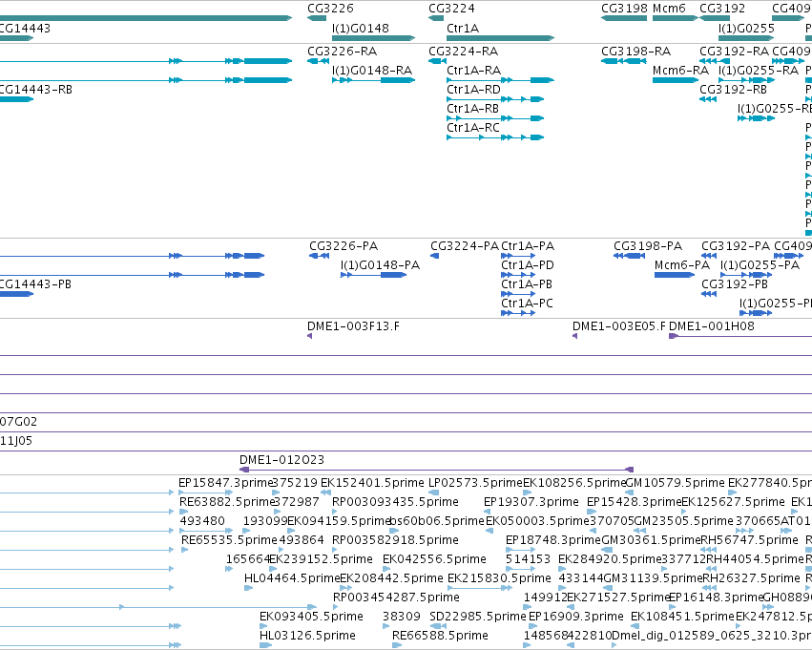Select the EP19307.3prime EST label
Image resolution: width=812 pixels, height=650 pixels.
pyautogui.click(x=531, y=501)
